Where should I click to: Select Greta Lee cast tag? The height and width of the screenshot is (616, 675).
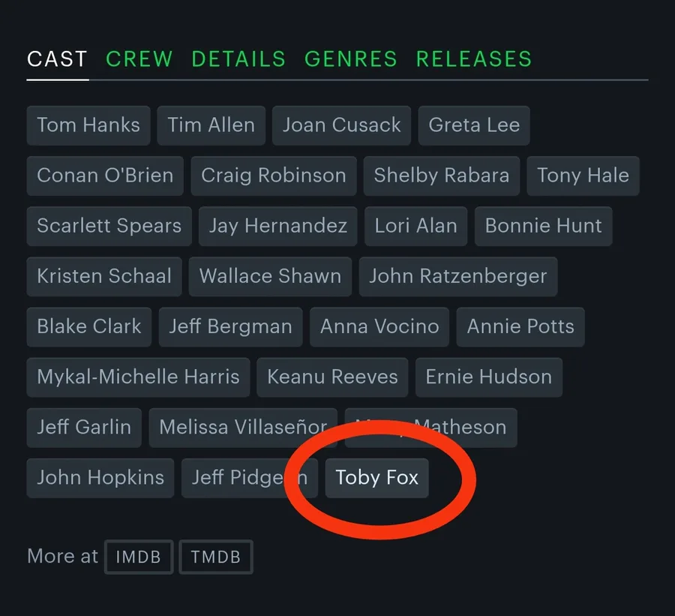pyautogui.click(x=474, y=125)
